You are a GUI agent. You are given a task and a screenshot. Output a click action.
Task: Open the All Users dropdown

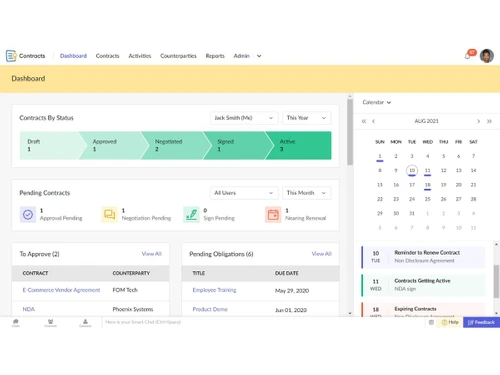coord(244,193)
